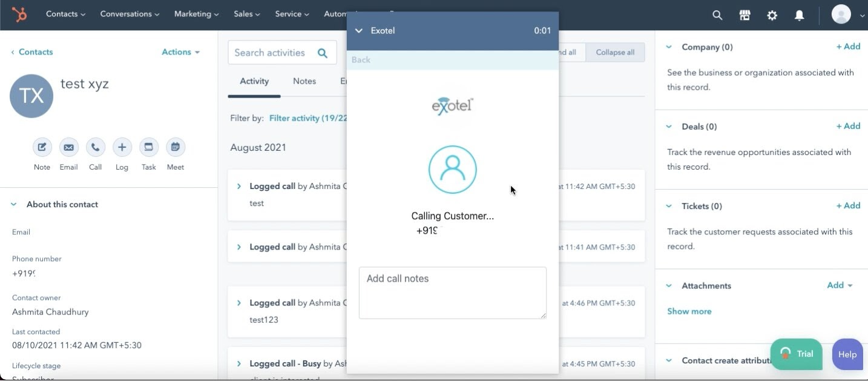868x381 pixels.
Task: Click the Collapse all button
Action: click(x=615, y=52)
